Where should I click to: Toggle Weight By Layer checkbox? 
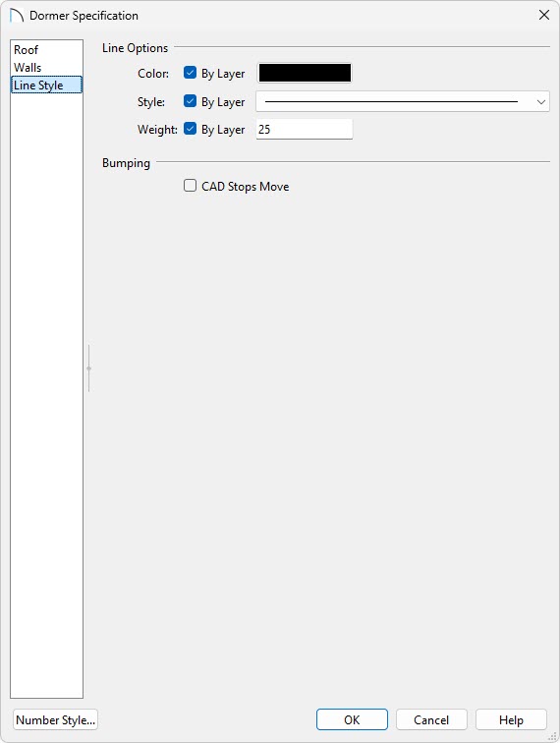190,129
